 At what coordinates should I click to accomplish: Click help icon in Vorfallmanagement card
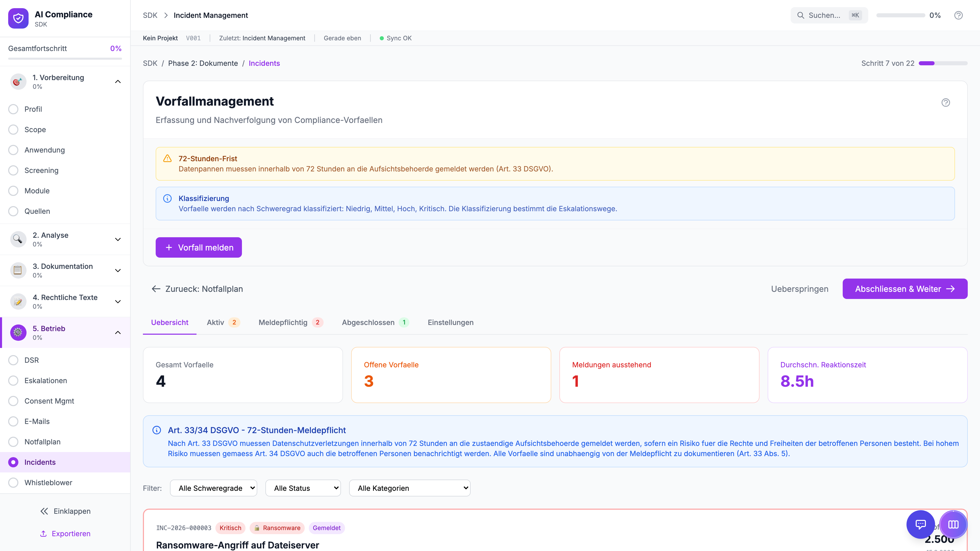click(x=945, y=102)
